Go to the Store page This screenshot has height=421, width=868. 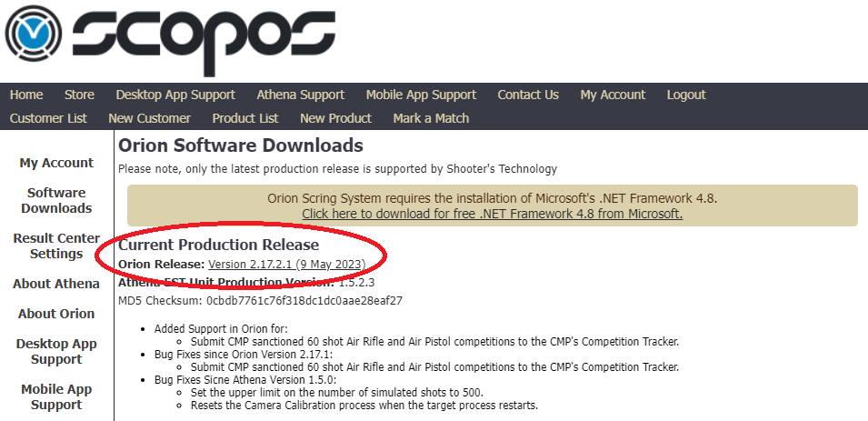tap(79, 95)
